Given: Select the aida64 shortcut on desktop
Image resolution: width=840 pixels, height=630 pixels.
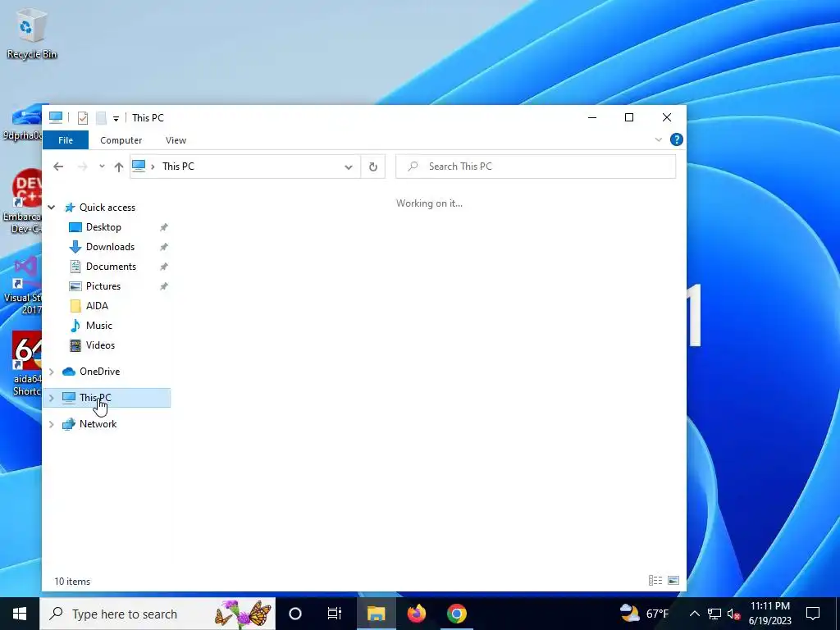Looking at the screenshot, I should (x=27, y=363).
